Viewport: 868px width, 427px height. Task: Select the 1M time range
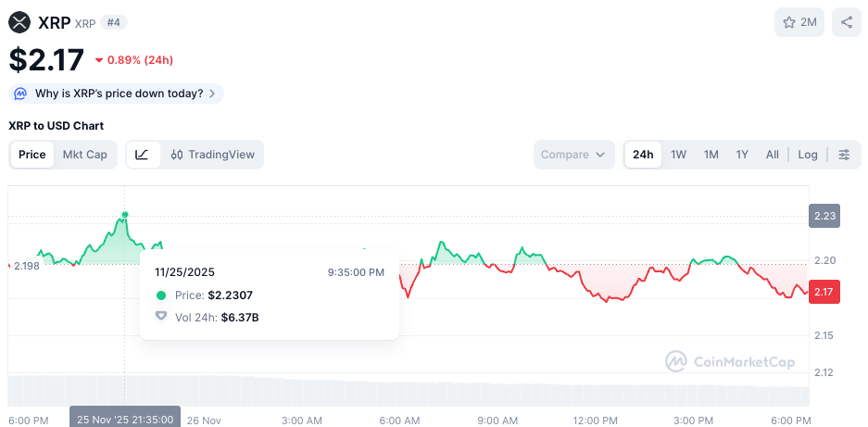coord(711,155)
